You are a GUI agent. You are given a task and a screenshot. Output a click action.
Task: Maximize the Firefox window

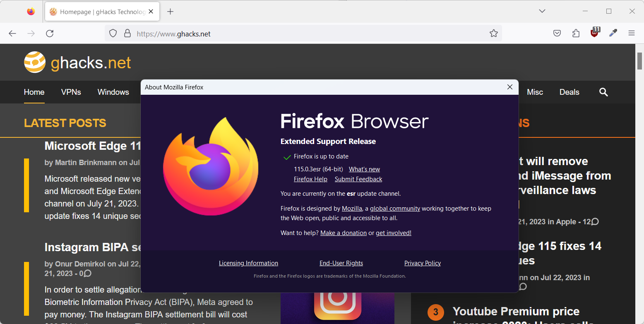coord(608,11)
